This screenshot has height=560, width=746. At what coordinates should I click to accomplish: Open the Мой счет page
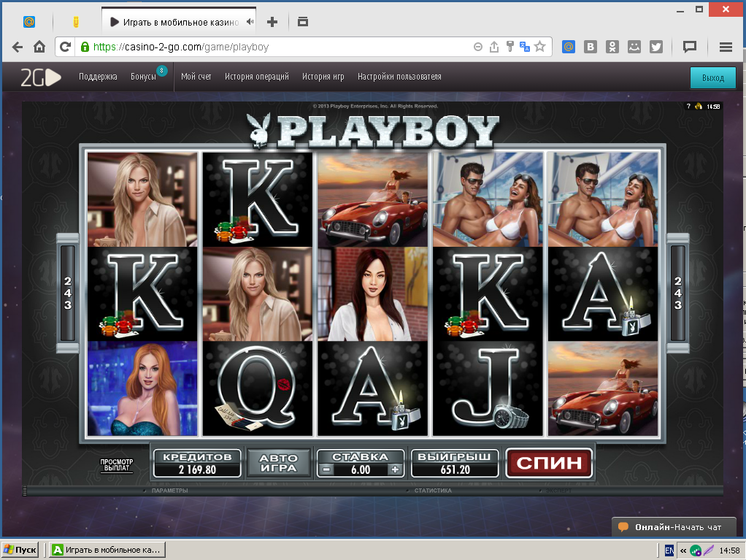pyautogui.click(x=196, y=77)
